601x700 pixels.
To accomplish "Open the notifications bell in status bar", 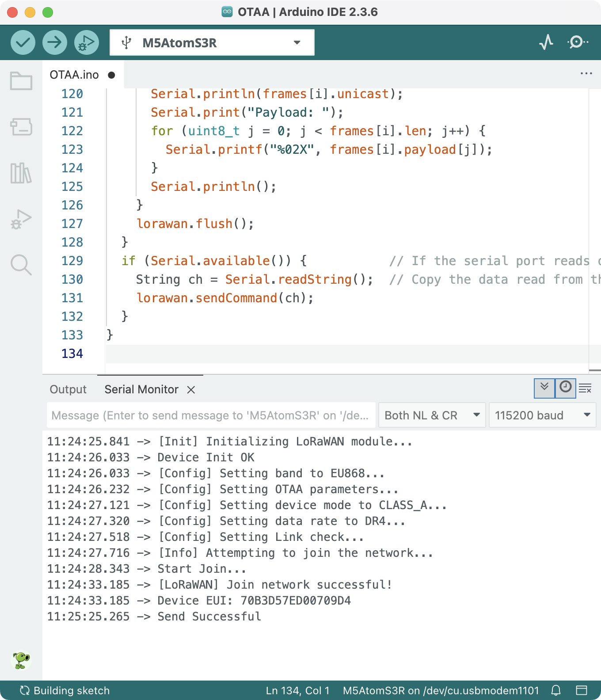I will coord(556,690).
